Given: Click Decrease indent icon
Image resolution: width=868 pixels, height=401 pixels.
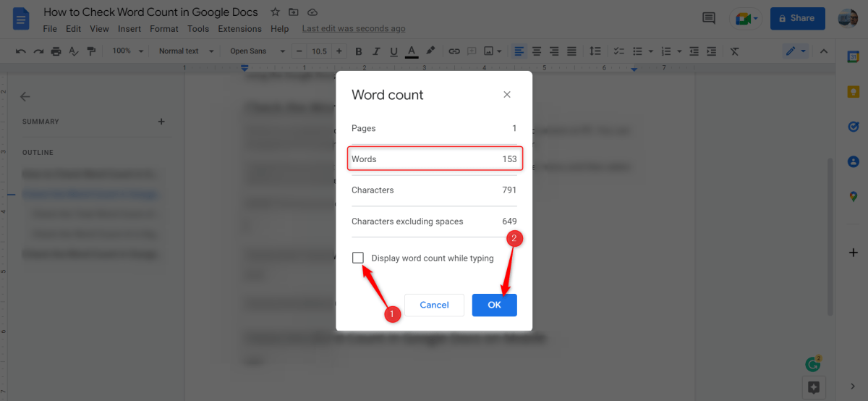Looking at the screenshot, I should [694, 51].
